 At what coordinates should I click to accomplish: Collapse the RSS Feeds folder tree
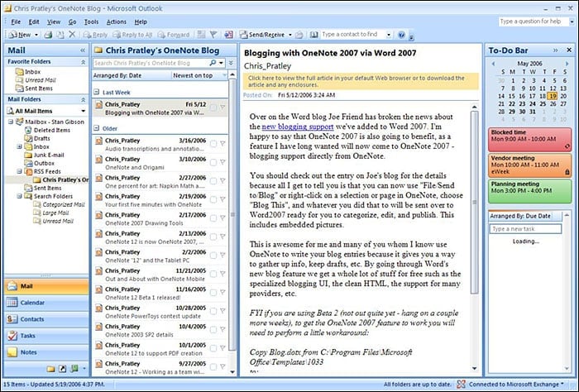coord(20,171)
